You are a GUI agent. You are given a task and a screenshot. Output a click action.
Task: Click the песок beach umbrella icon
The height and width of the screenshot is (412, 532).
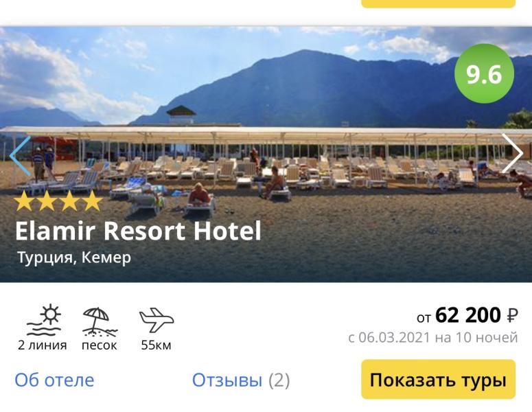coord(100,321)
